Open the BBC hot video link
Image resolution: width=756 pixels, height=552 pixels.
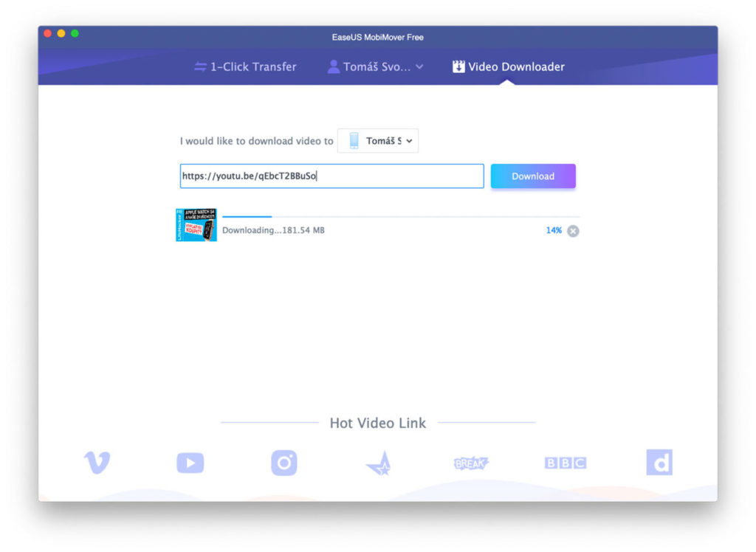pos(565,463)
